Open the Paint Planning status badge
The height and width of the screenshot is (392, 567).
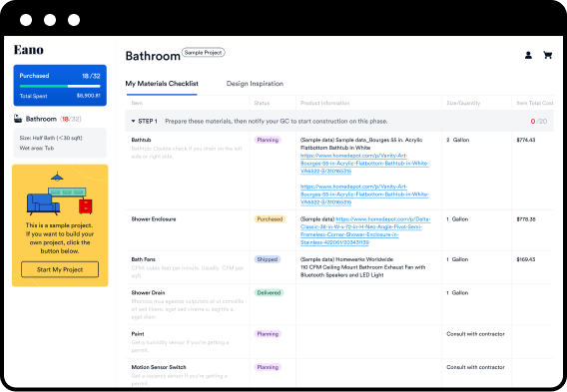pos(268,334)
